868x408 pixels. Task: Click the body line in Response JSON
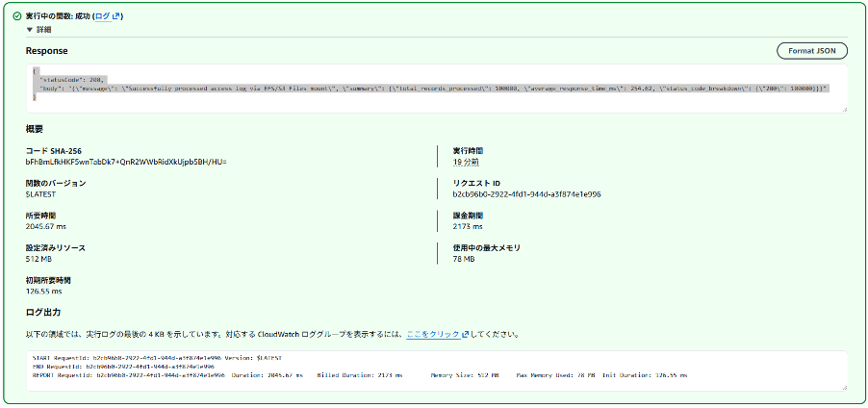coord(433,89)
